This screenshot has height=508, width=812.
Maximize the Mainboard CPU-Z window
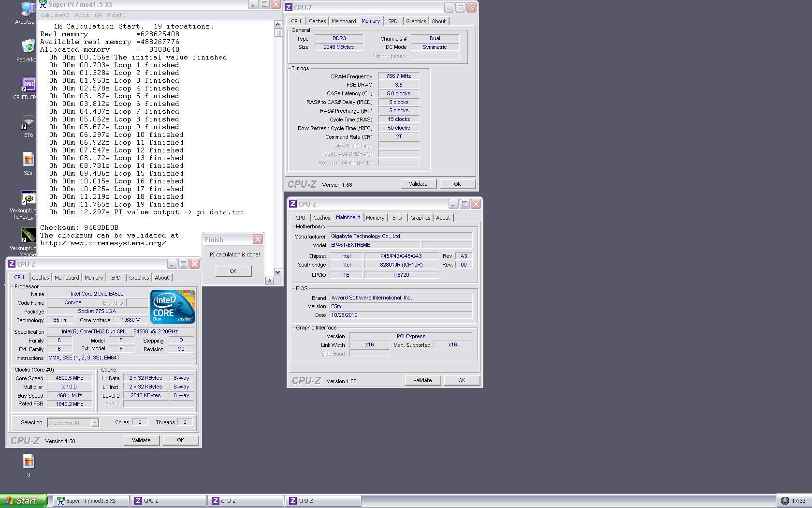tap(464, 204)
